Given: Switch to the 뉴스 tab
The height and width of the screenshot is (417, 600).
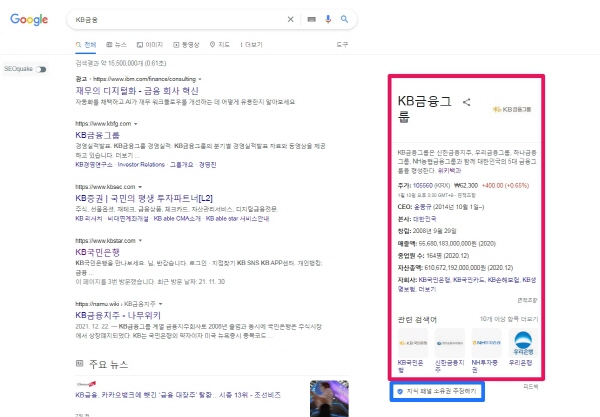Looking at the screenshot, I should [x=116, y=45].
